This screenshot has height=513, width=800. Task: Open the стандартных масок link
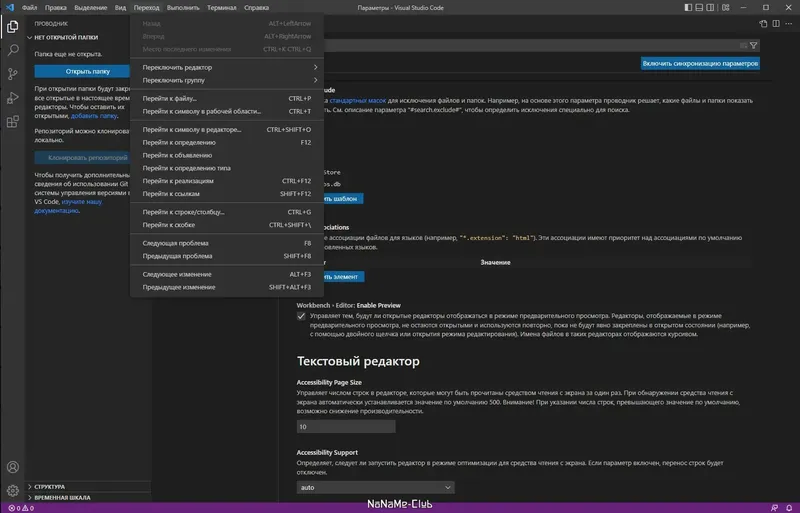358,101
